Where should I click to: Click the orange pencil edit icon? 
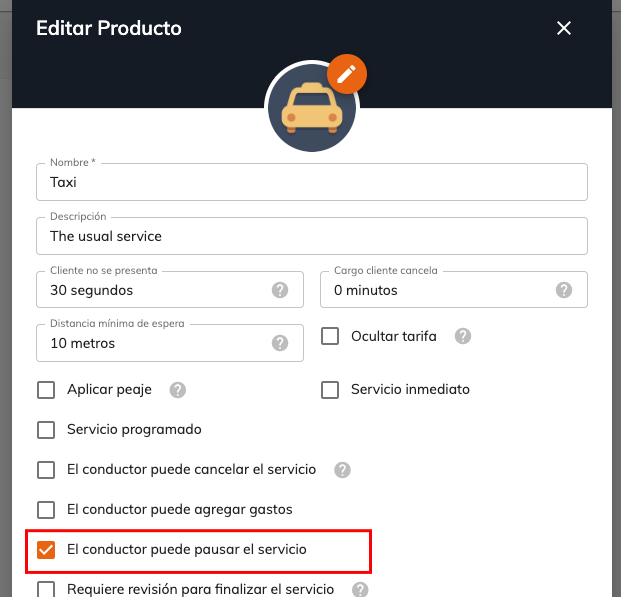pos(347,74)
